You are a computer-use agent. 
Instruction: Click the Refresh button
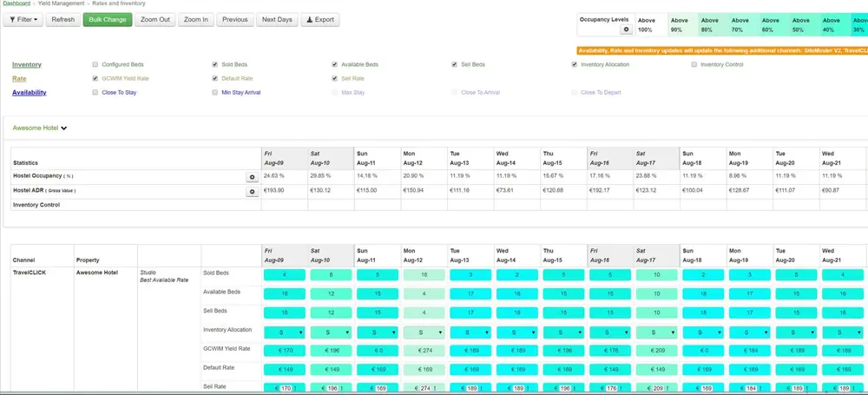(63, 20)
